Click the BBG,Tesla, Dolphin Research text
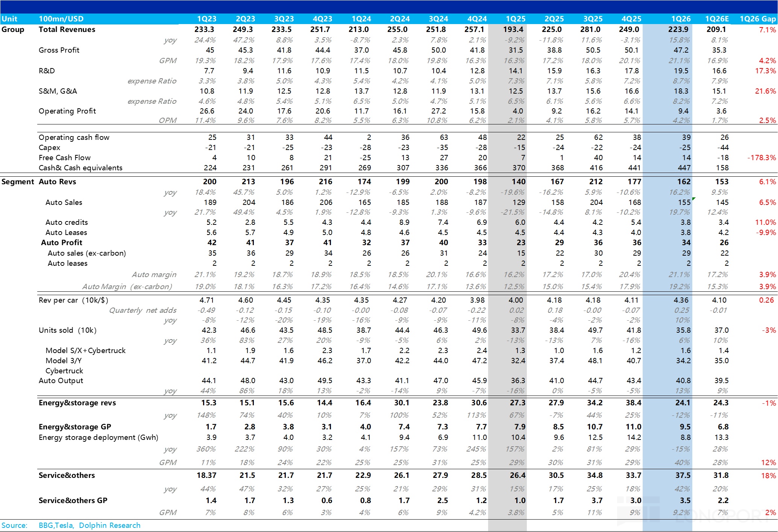The width and height of the screenshot is (778, 532). tap(89, 525)
